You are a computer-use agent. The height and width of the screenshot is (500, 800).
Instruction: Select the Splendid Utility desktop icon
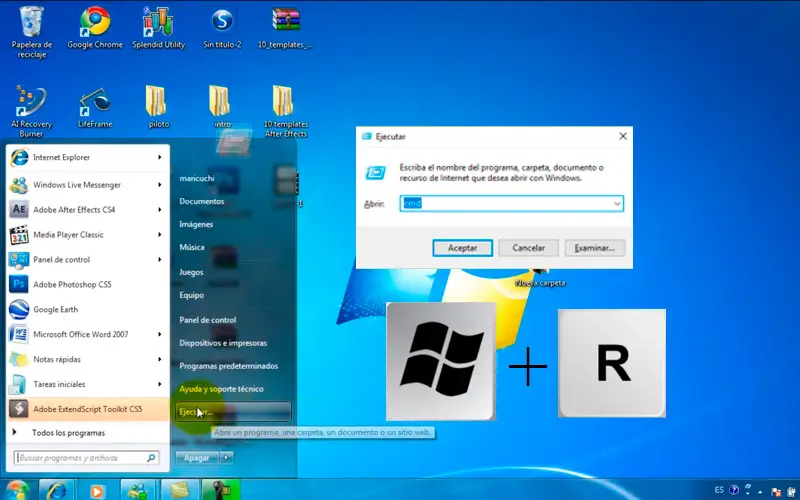coord(158,28)
